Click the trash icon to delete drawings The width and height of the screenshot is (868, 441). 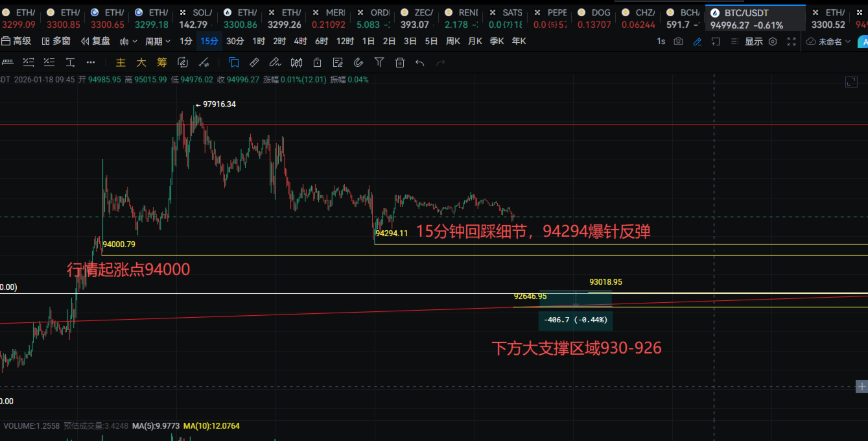(400, 62)
